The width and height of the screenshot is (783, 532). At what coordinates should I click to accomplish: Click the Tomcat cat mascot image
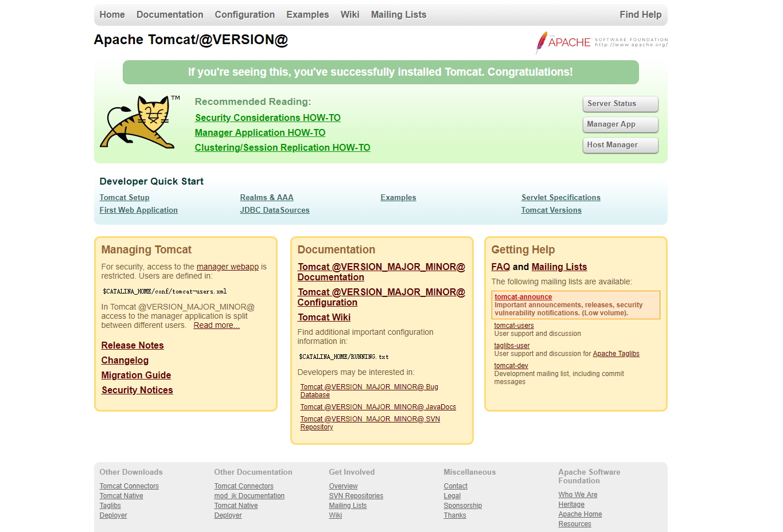click(140, 122)
